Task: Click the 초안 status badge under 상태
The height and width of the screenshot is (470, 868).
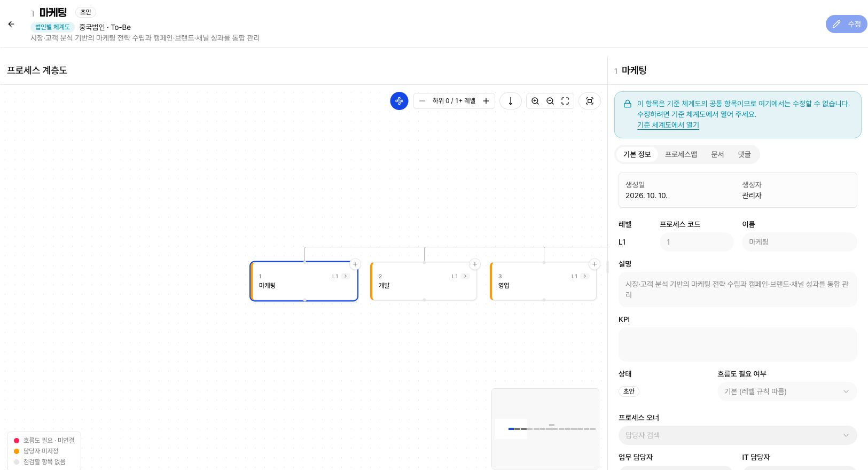Action: click(x=629, y=391)
